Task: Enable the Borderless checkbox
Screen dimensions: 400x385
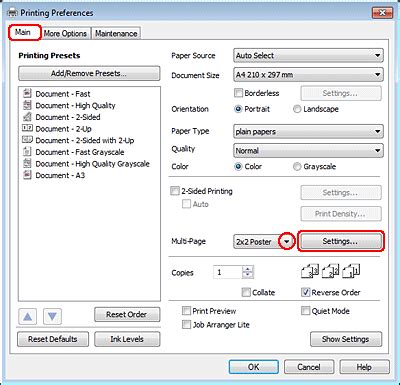Action: click(238, 93)
